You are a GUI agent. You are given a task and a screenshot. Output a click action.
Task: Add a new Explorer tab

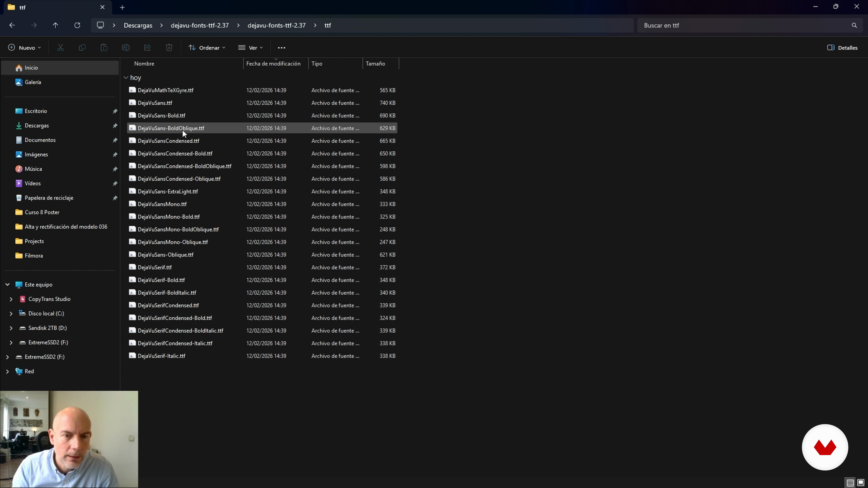pos(122,7)
